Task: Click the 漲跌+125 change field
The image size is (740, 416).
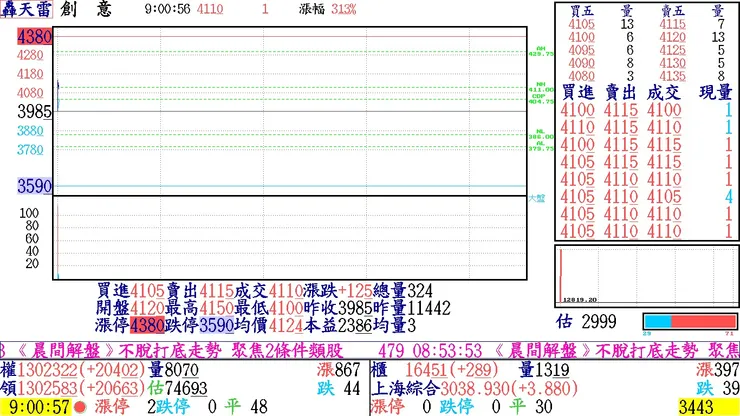Action: pos(337,290)
